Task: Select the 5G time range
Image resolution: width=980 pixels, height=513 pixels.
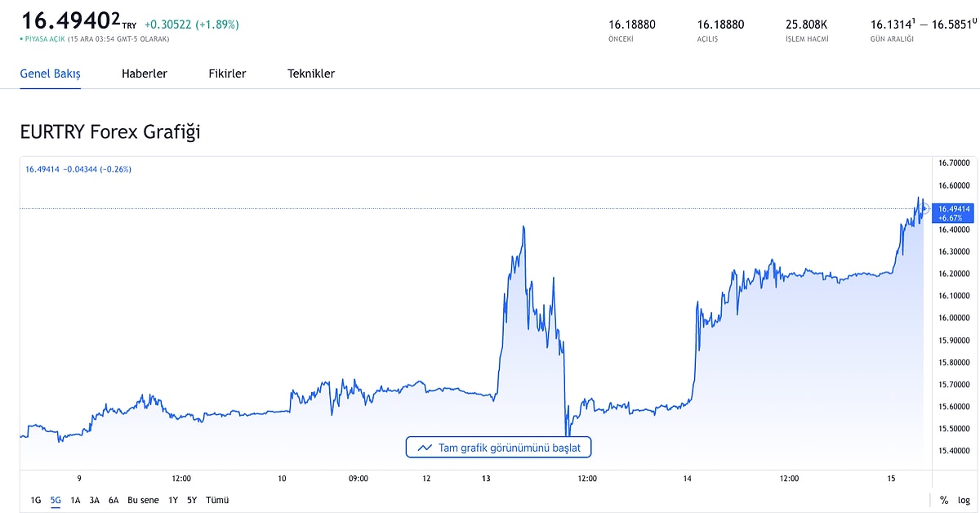Action: click(x=56, y=500)
